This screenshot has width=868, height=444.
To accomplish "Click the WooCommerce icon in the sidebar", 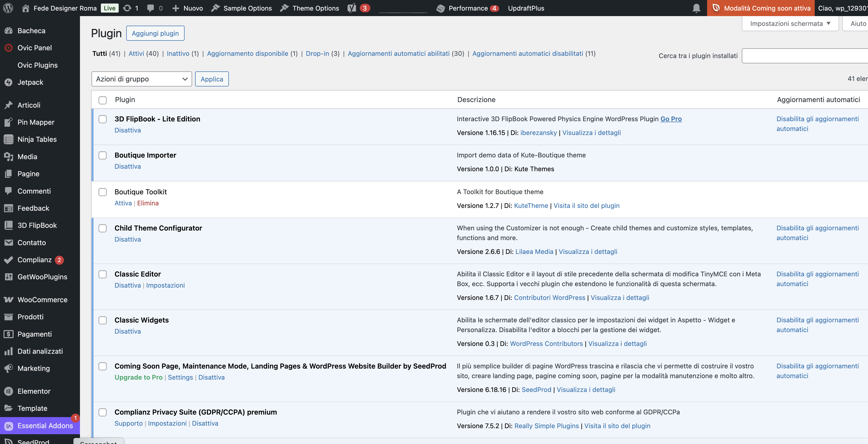I will click(x=9, y=300).
